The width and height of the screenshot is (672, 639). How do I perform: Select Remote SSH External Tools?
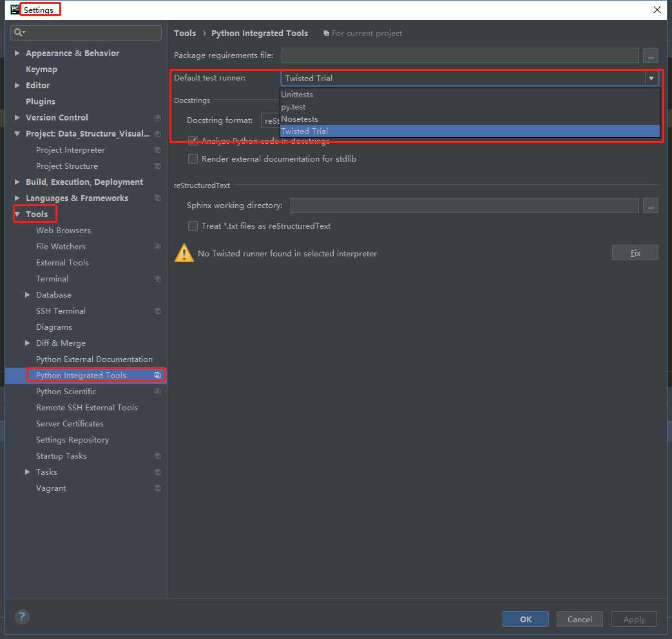point(87,408)
